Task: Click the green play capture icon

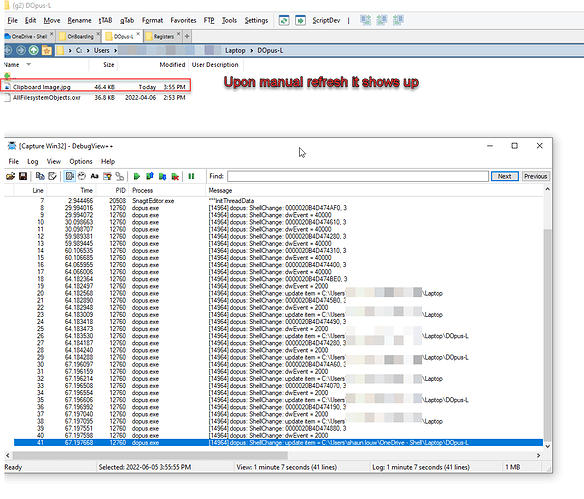Action: click(137, 176)
